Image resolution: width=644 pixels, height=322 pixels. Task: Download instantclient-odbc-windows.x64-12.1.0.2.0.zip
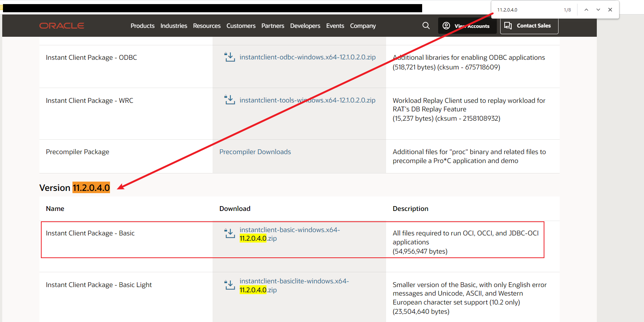[x=308, y=57]
